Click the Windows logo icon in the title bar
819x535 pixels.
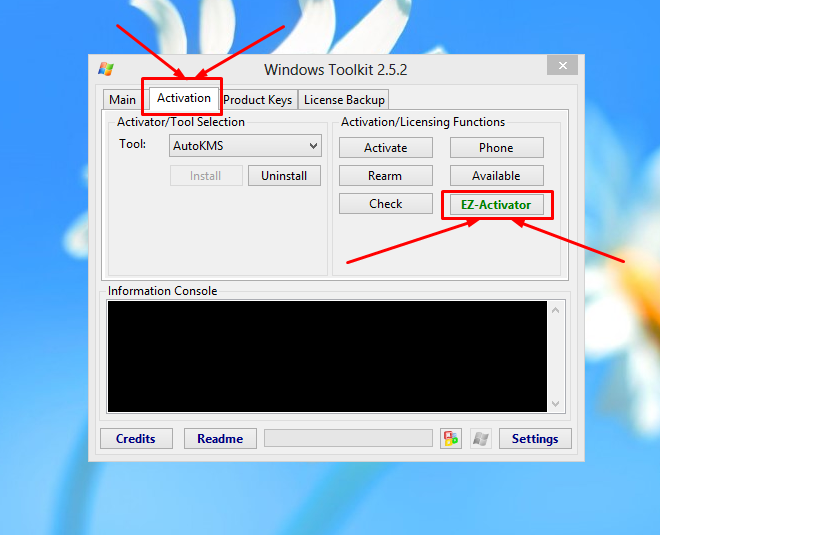tap(106, 69)
